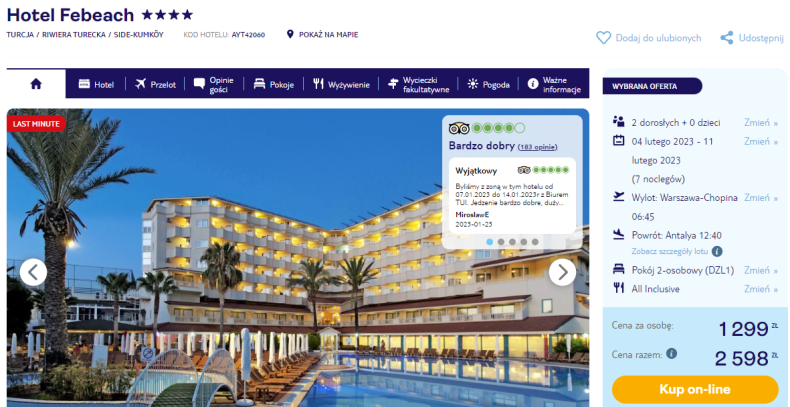The image size is (790, 407).
Task: Show next photo with right arrow
Action: point(562,273)
